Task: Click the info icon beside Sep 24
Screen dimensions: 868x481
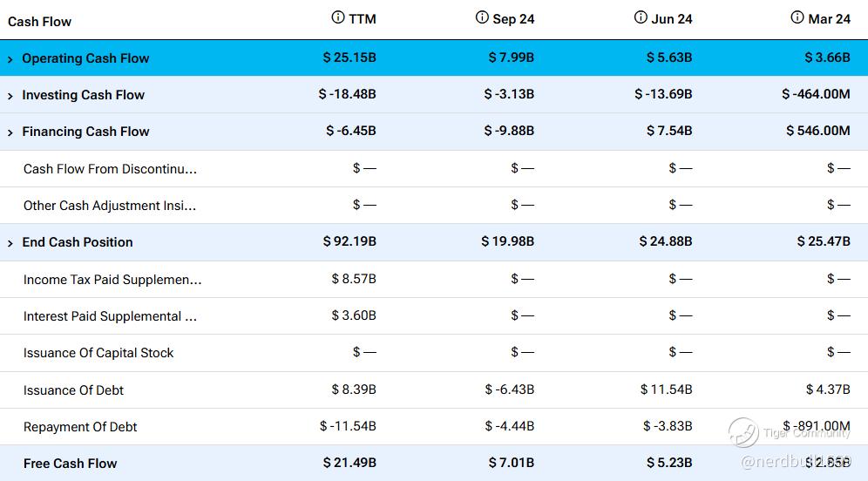Action: (x=482, y=17)
